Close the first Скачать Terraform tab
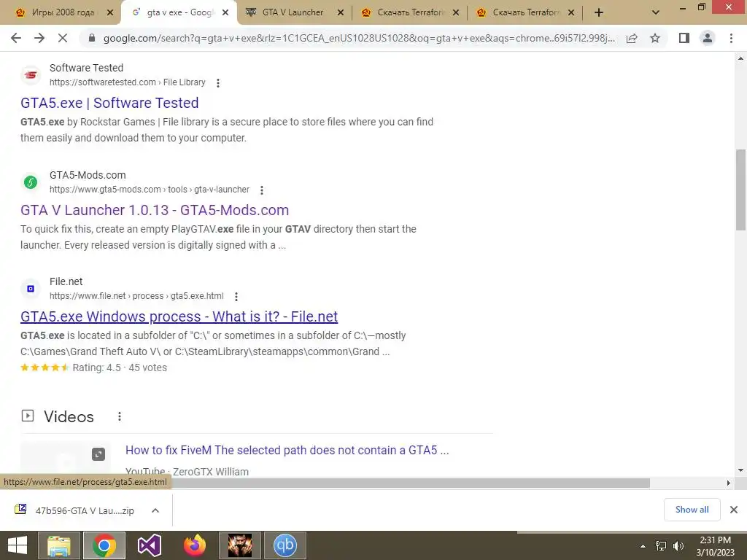This screenshot has height=560, width=747. [x=456, y=13]
